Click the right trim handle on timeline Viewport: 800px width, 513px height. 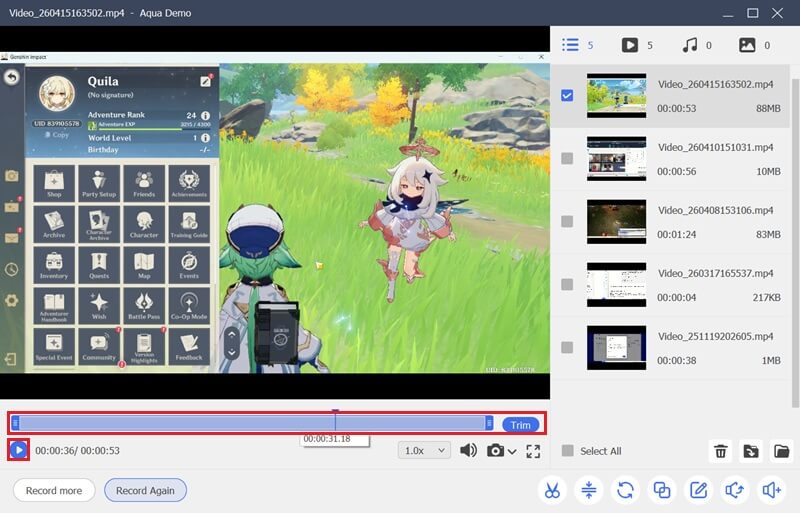[x=489, y=423]
